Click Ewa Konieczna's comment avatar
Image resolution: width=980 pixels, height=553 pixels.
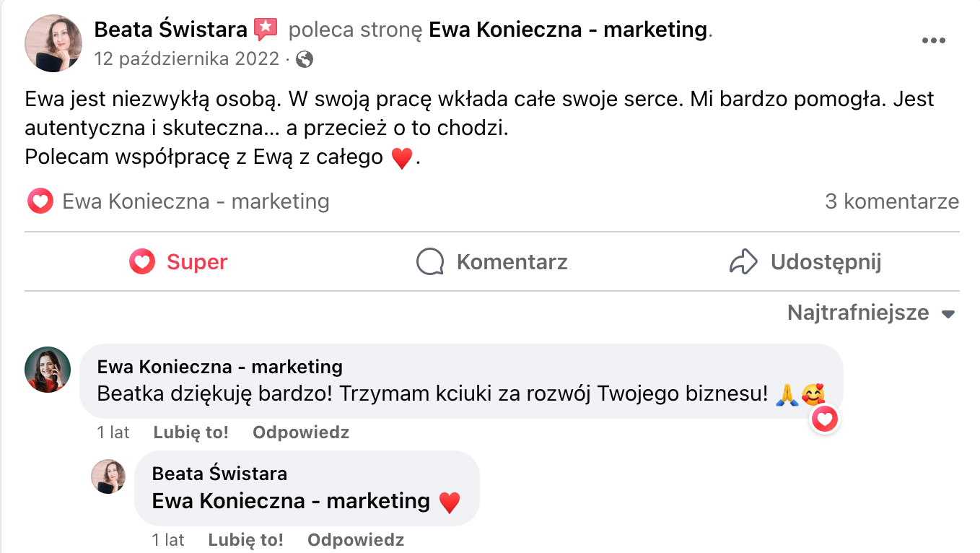pos(48,370)
